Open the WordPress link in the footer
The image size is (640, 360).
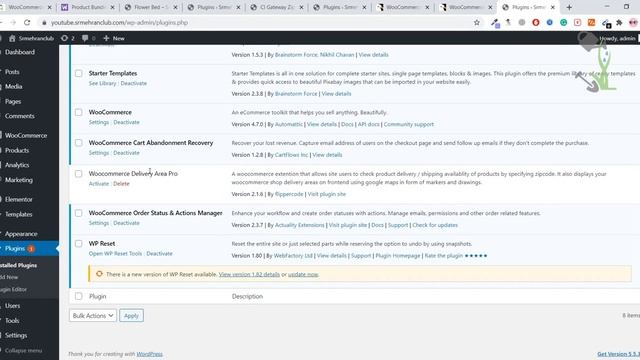[x=149, y=354]
